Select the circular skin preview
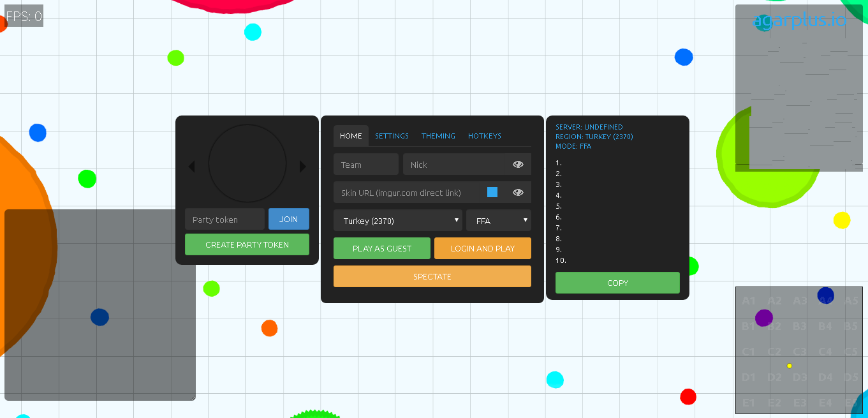The width and height of the screenshot is (868, 418). tap(247, 163)
